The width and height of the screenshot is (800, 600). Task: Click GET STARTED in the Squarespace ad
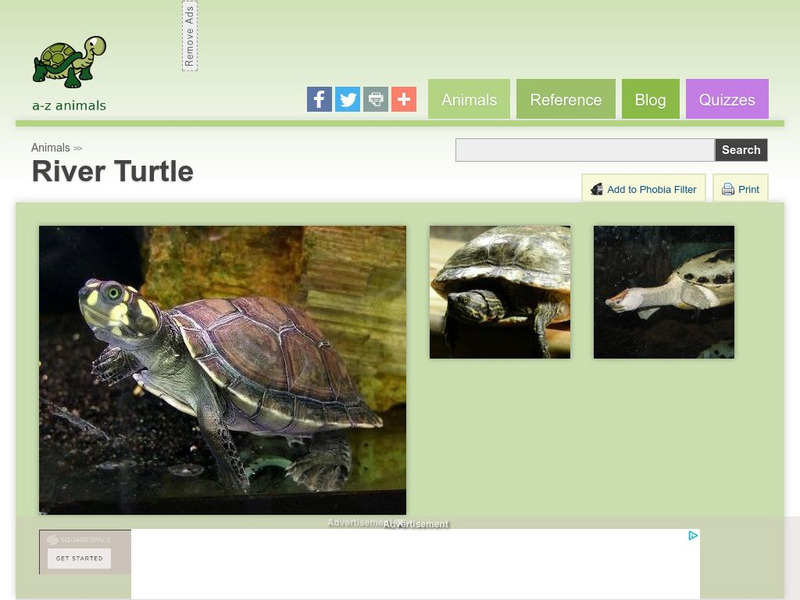click(80, 560)
